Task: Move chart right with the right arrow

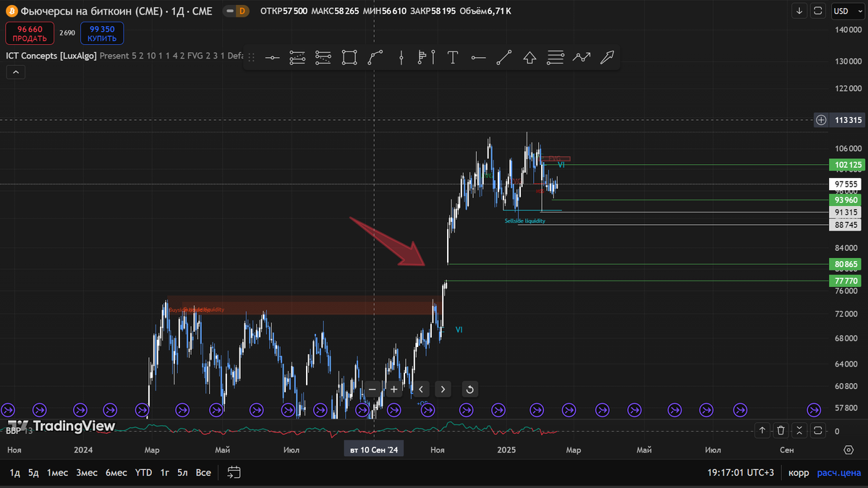Action: tap(443, 390)
